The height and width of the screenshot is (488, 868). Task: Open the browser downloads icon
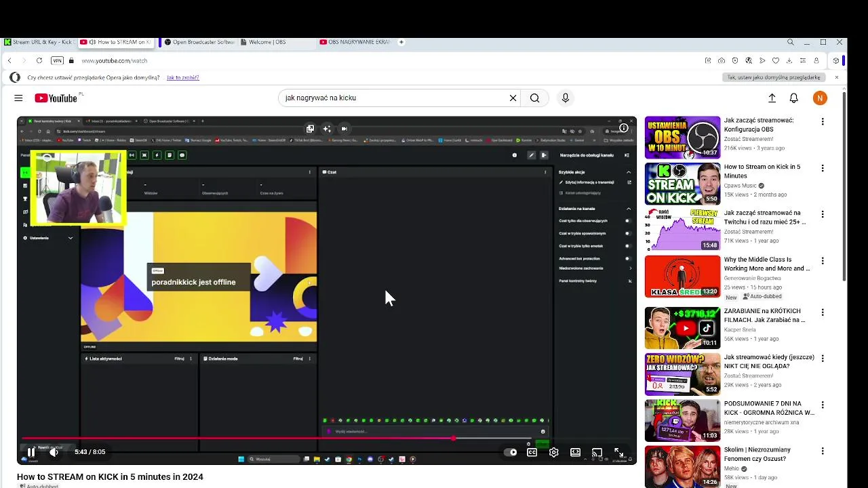pos(789,60)
